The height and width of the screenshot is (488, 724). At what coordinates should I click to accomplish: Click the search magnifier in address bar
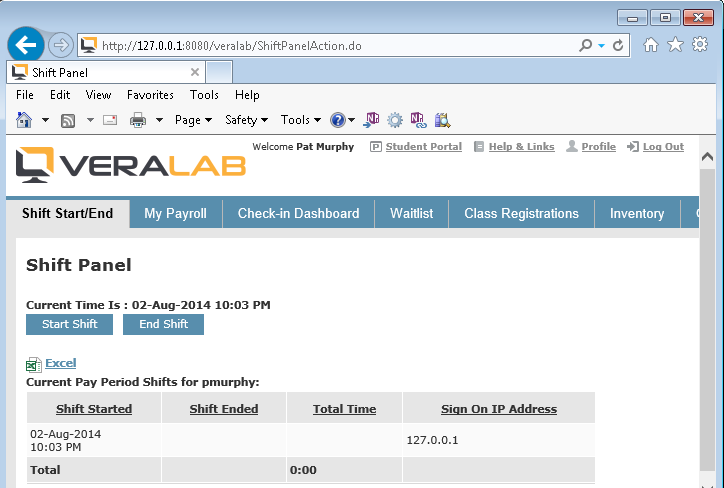point(585,45)
